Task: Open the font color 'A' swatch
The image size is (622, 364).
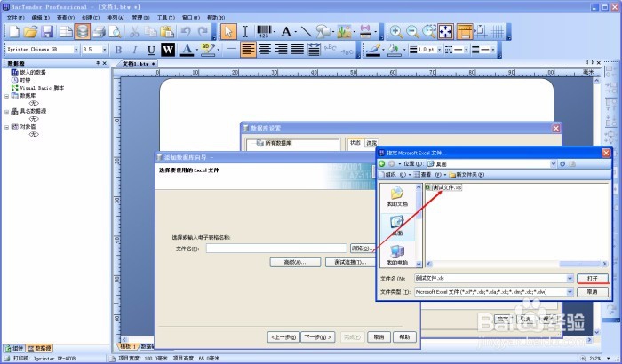Action: [x=187, y=50]
